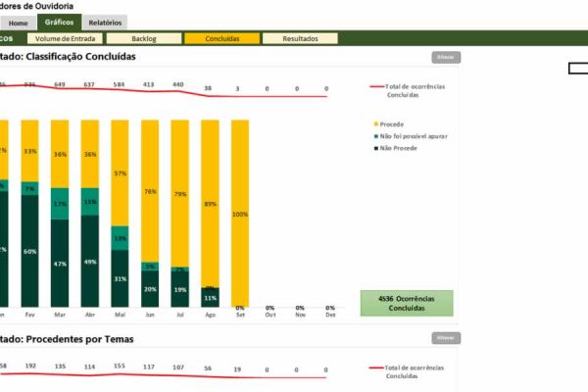Click the Procedentes por Temas chart title

pos(78,338)
